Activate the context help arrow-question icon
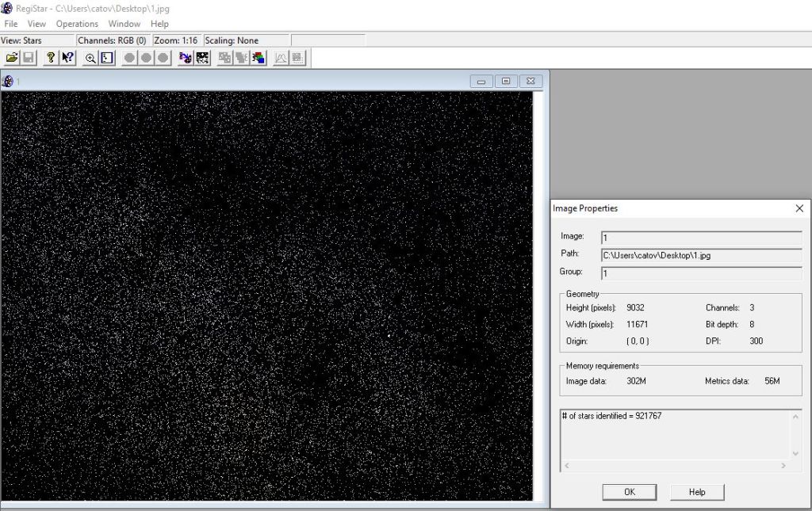The height and width of the screenshot is (511, 812). 67,58
